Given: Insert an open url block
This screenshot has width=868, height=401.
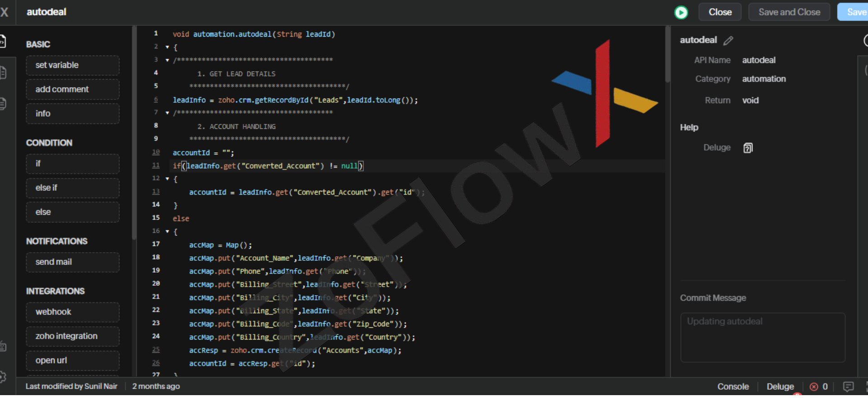Looking at the screenshot, I should (x=73, y=361).
